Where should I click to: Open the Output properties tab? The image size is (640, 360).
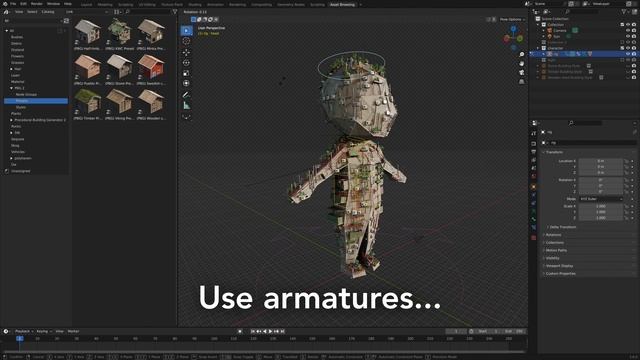[x=534, y=152]
